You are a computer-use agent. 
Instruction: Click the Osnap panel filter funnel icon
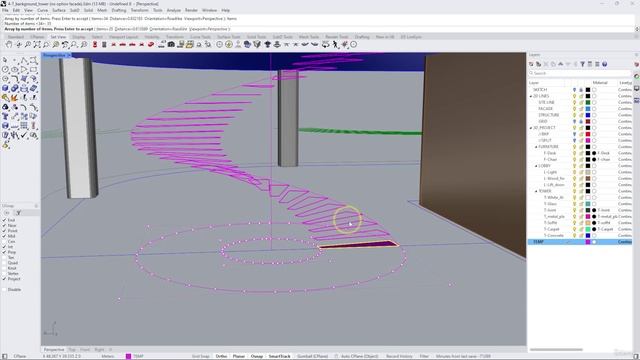click(x=18, y=213)
